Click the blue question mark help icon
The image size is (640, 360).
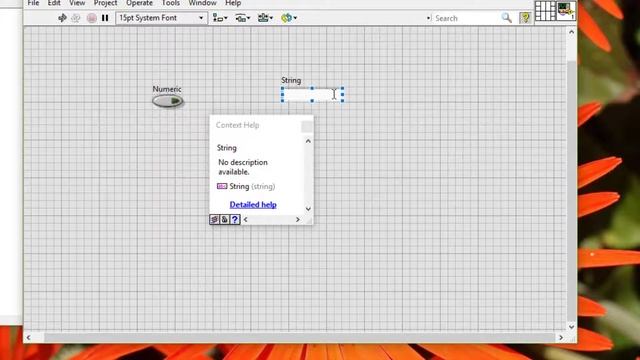click(x=235, y=220)
